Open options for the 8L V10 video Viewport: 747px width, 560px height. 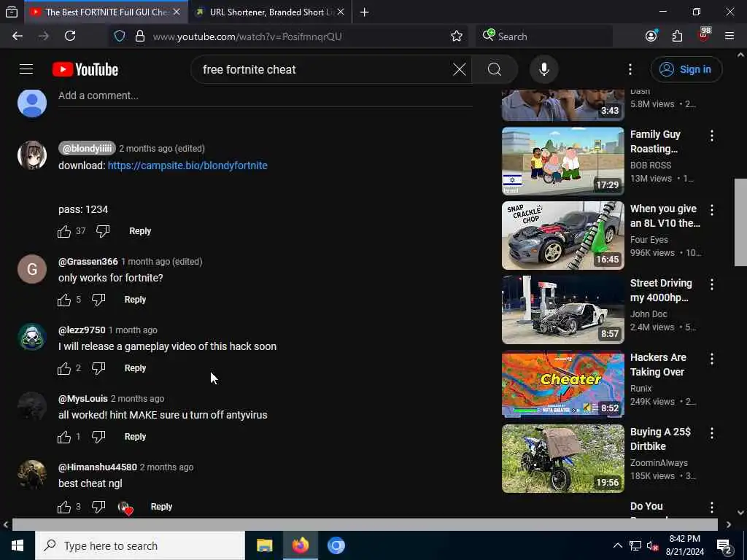[712, 210]
